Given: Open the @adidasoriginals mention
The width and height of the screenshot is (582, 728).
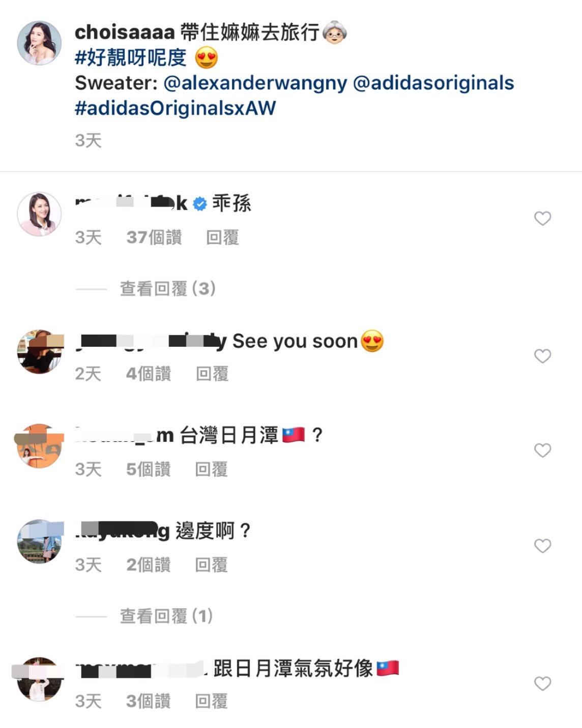Looking at the screenshot, I should point(433,83).
